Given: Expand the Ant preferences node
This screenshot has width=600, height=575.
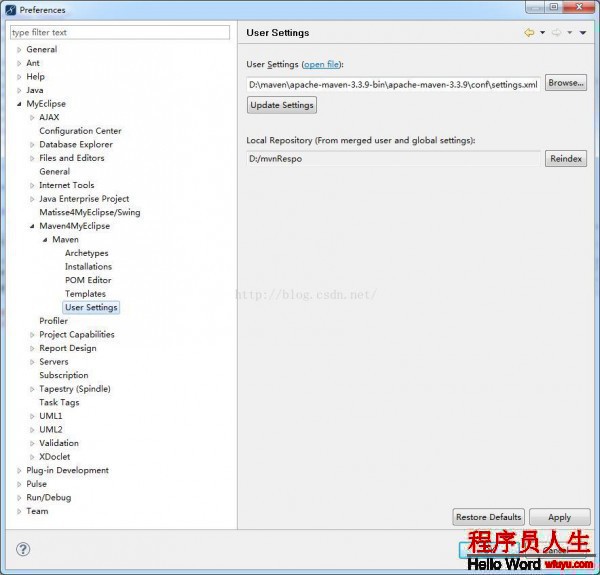Looking at the screenshot, I should pyautogui.click(x=19, y=63).
